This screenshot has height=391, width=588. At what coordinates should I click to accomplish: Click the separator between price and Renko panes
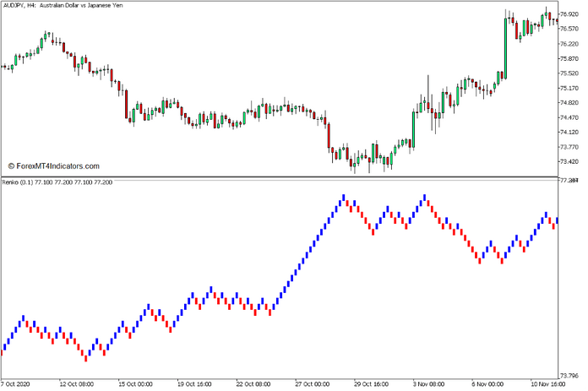tap(280, 177)
